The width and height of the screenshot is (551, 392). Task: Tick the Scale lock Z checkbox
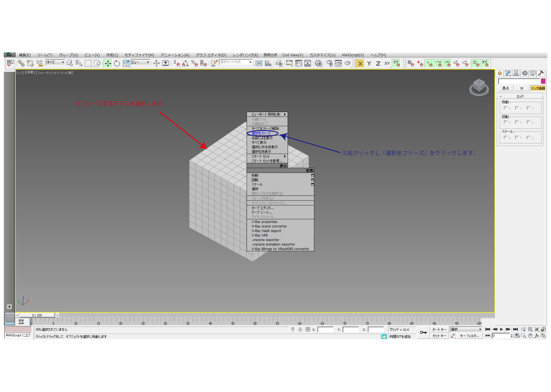528,138
